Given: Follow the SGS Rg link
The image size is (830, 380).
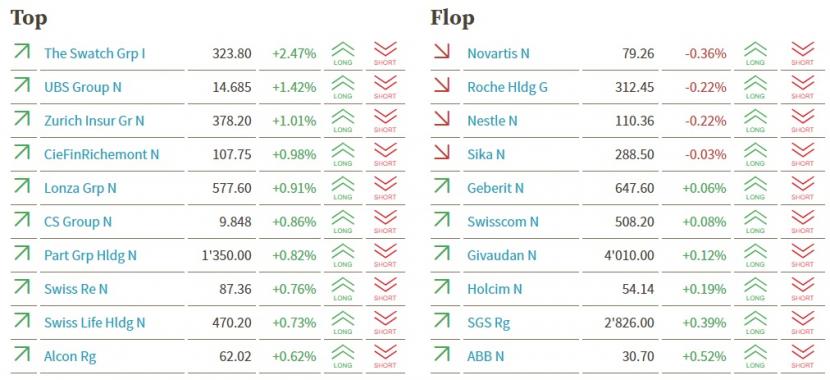Looking at the screenshot, I should [x=489, y=323].
